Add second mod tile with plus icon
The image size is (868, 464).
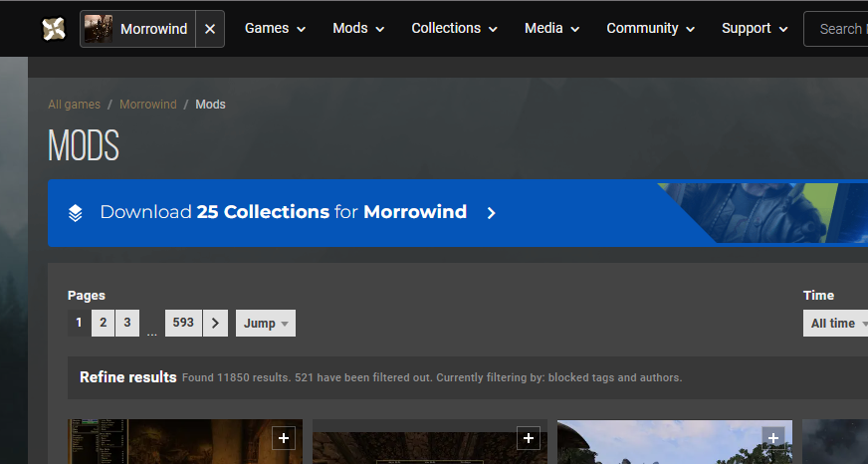[x=529, y=438]
